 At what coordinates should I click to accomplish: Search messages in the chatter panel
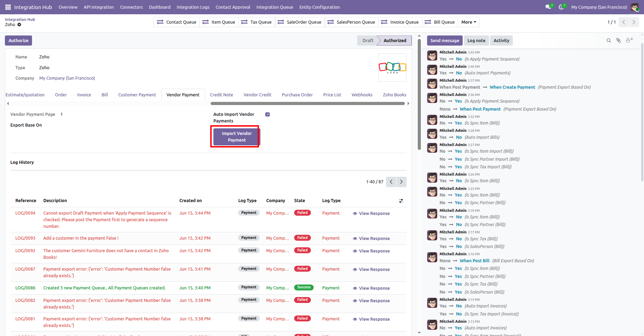tap(609, 40)
